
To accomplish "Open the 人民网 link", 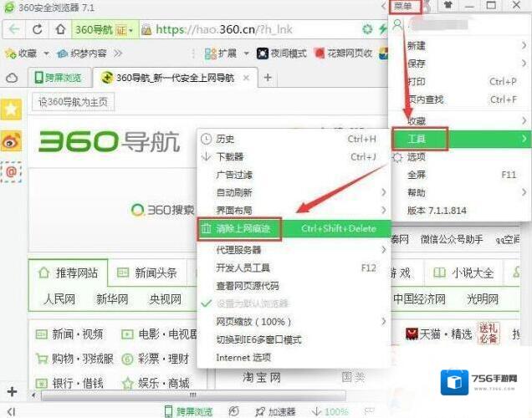I will (x=60, y=298).
